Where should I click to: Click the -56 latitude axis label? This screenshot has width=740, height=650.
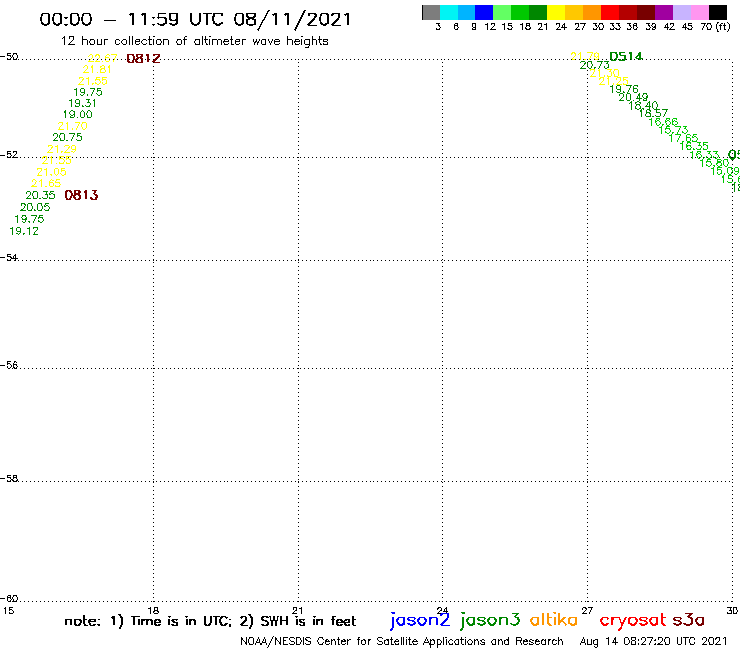pos(9,365)
